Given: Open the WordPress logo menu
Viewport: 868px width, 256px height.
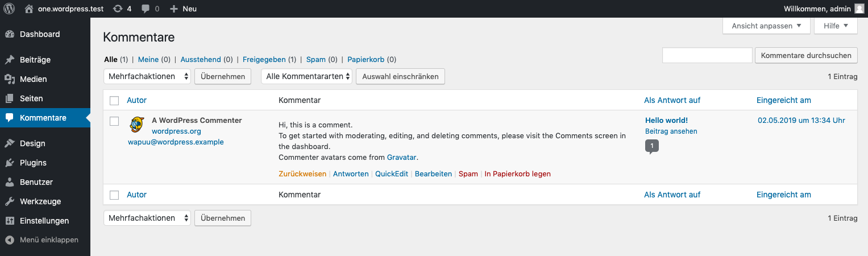Looking at the screenshot, I should coord(9,9).
